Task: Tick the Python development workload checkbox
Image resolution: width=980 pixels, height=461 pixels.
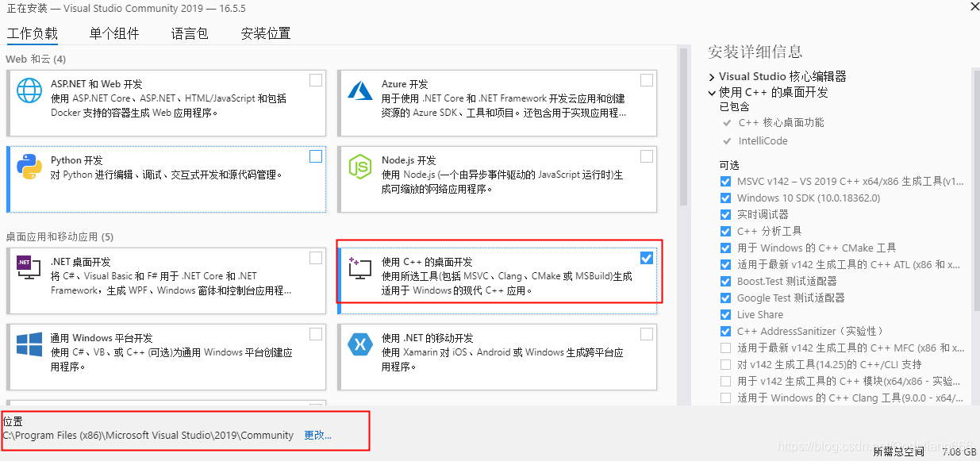Action: coord(316,156)
